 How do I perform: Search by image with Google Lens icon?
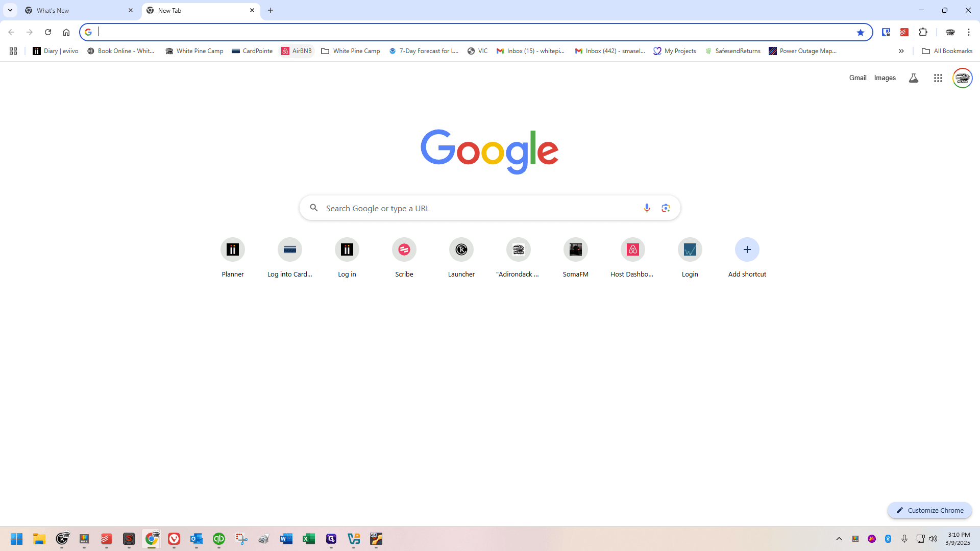(666, 208)
